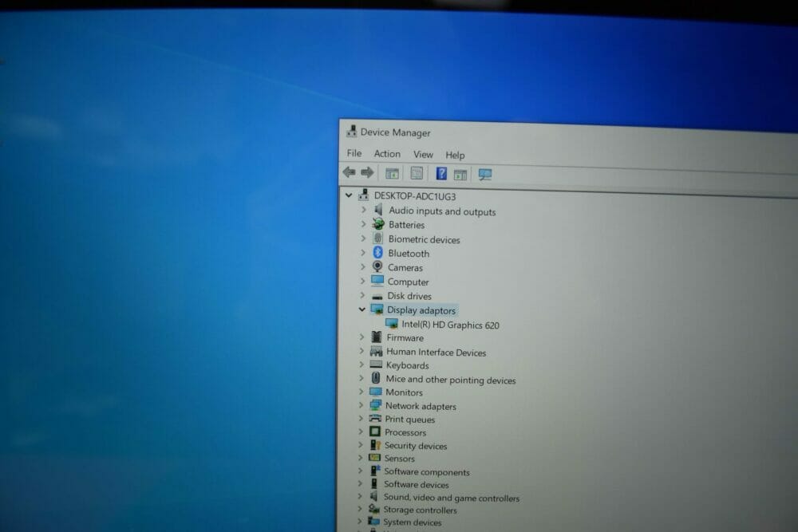This screenshot has width=798, height=532.
Task: Select the Software devices label
Action: click(x=417, y=485)
